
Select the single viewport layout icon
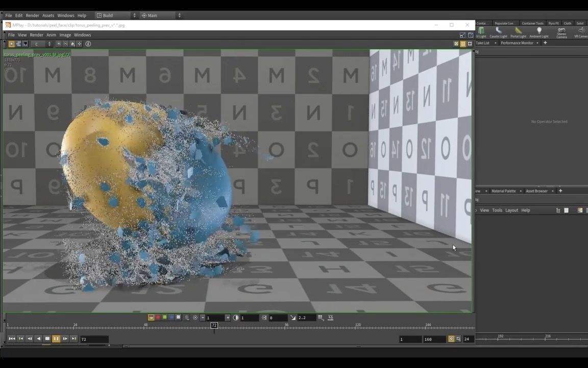(x=456, y=44)
